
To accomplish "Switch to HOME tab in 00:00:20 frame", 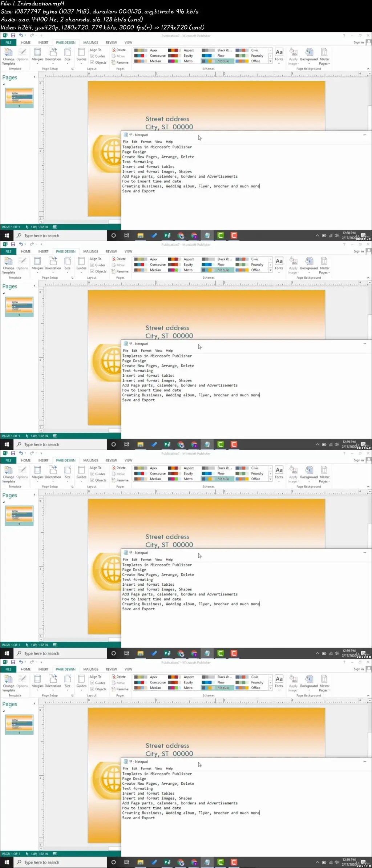I will pyautogui.click(x=26, y=43).
